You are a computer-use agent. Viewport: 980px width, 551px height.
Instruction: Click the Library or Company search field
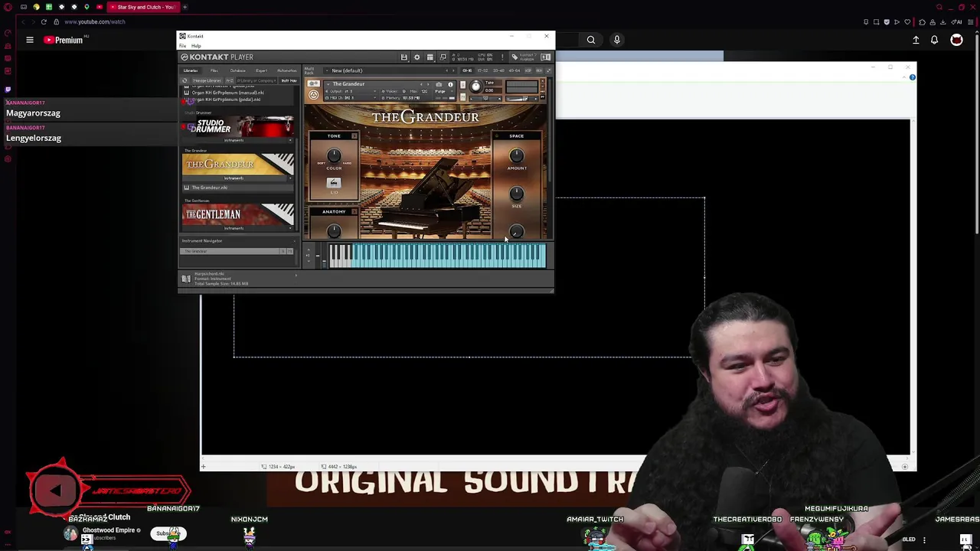click(256, 80)
